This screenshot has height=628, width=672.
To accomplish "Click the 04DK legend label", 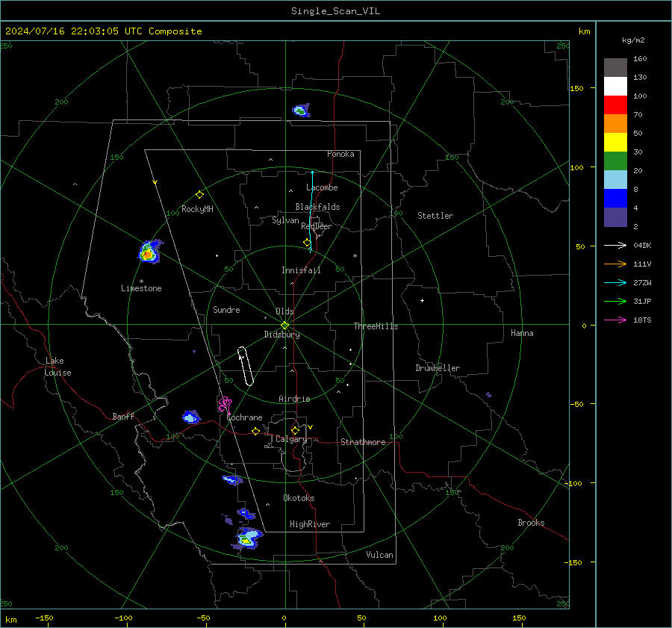I will (x=642, y=245).
